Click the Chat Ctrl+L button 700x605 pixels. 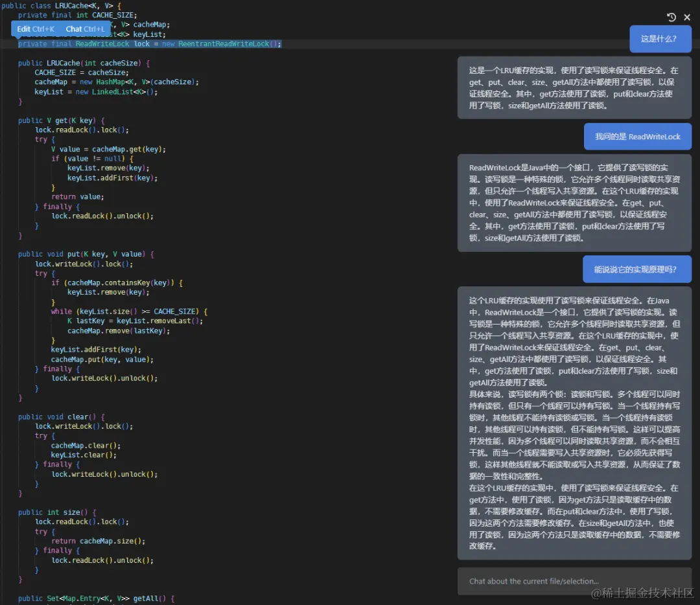tap(85, 29)
